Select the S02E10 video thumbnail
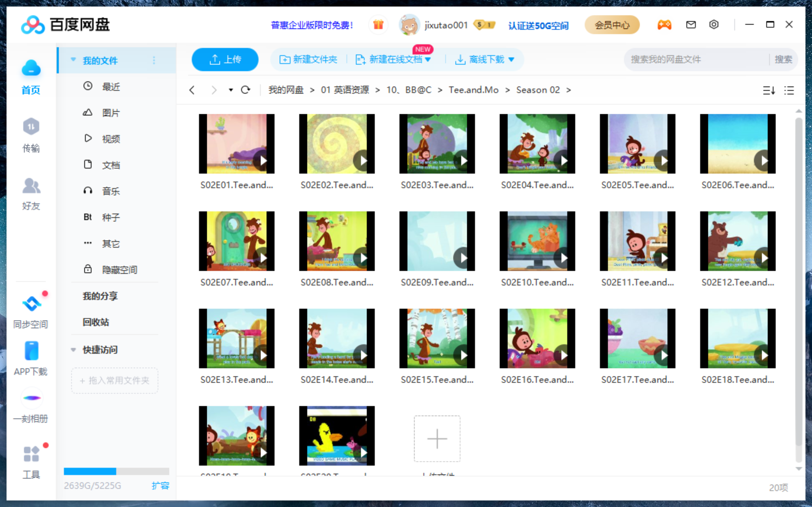The height and width of the screenshot is (507, 812). (537, 241)
